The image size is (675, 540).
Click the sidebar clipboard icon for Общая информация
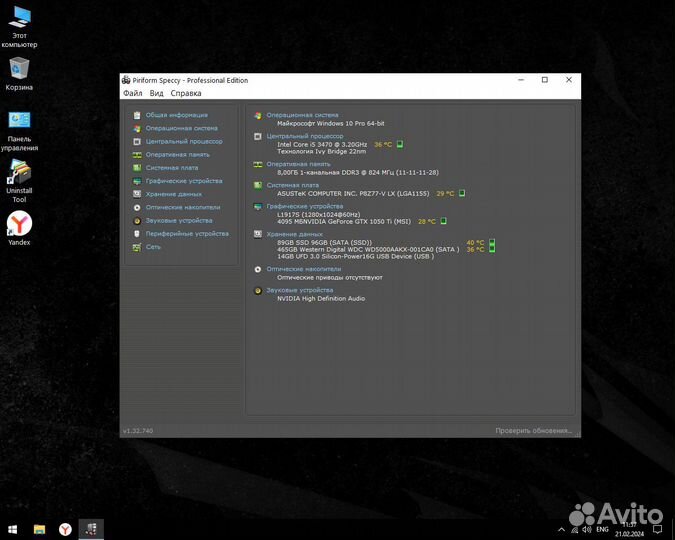(x=137, y=115)
